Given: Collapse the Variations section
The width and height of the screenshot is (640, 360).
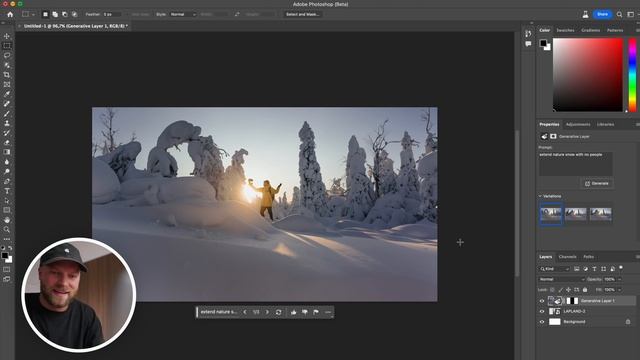Looking at the screenshot, I should click(x=540, y=196).
